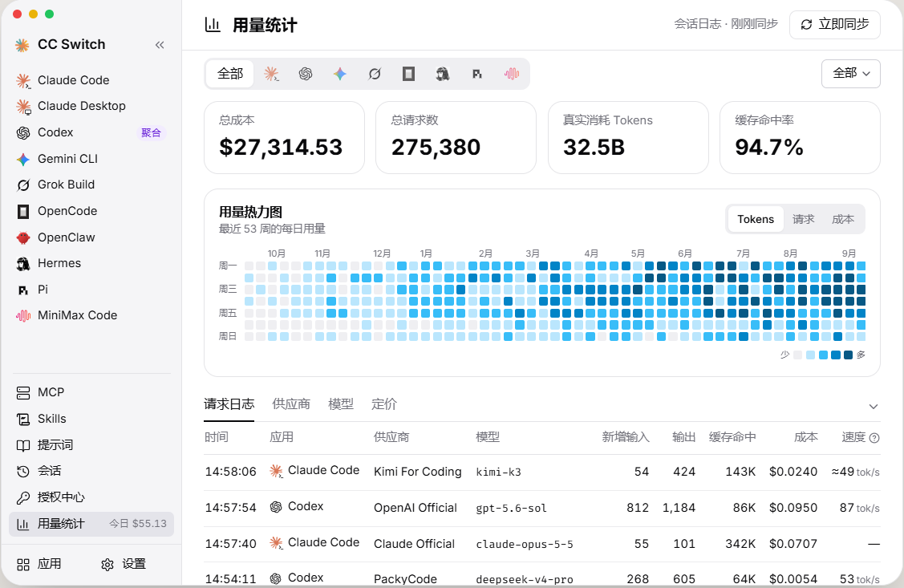
Task: Click the 总成本 card
Action: coord(284,138)
